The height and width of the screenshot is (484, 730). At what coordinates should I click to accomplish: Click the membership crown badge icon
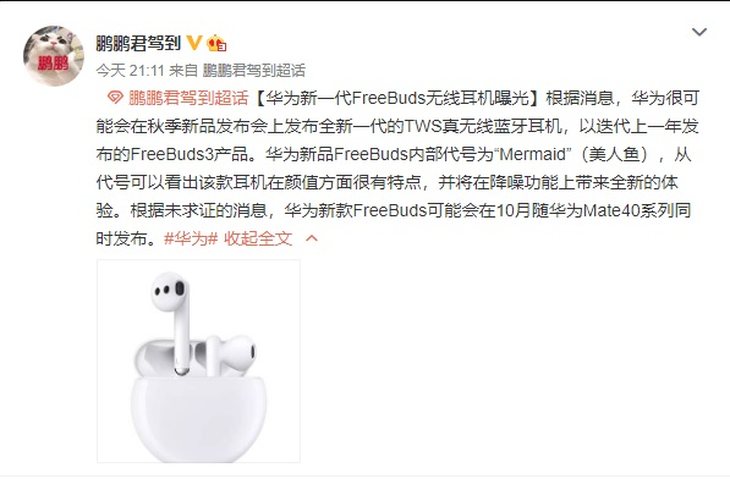(216, 43)
